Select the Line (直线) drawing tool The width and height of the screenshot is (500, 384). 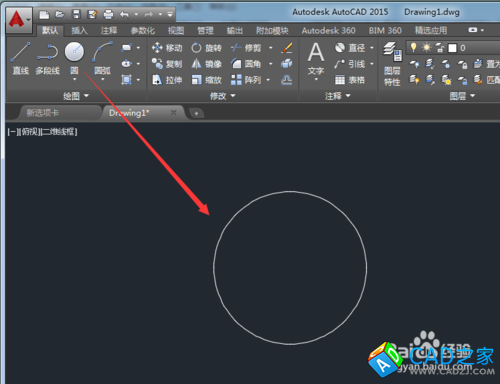coord(21,58)
